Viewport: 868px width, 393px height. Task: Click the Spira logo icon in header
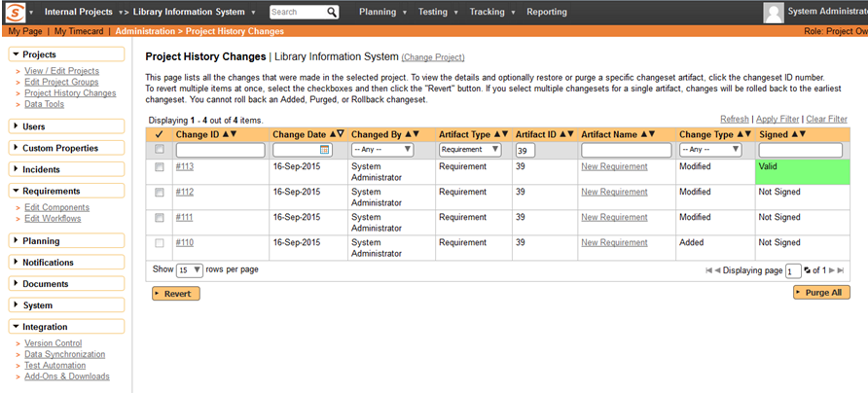click(x=16, y=13)
